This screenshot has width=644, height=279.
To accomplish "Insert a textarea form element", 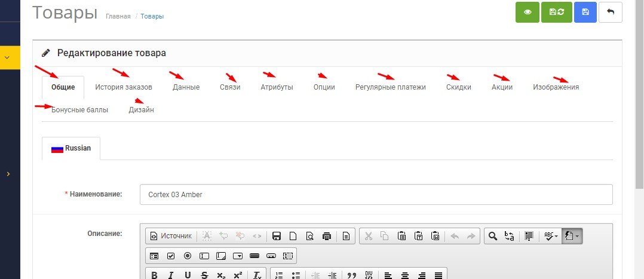I will pos(221,256).
